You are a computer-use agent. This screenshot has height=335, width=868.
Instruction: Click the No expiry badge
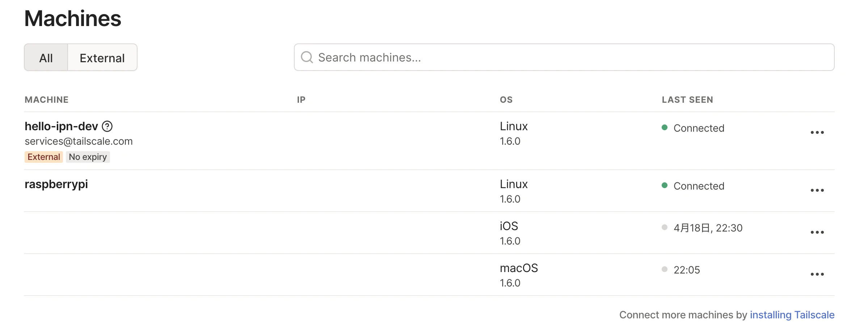[x=88, y=157]
